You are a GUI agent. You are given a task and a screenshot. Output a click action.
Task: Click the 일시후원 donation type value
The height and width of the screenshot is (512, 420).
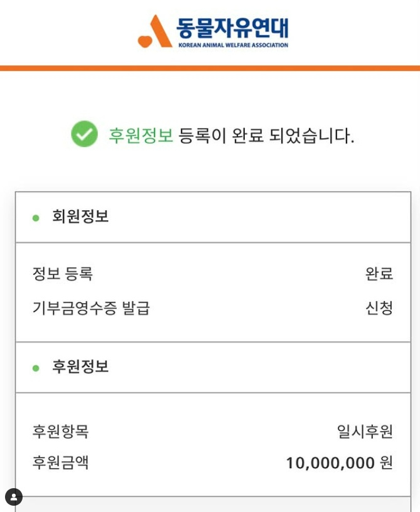point(365,432)
